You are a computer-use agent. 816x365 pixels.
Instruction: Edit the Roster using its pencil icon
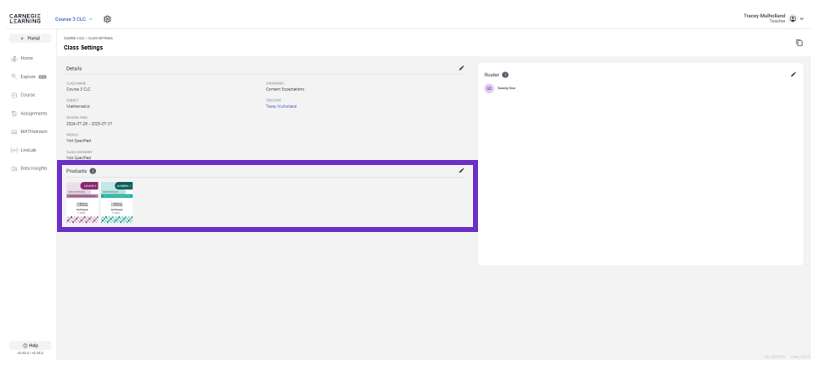click(x=793, y=74)
